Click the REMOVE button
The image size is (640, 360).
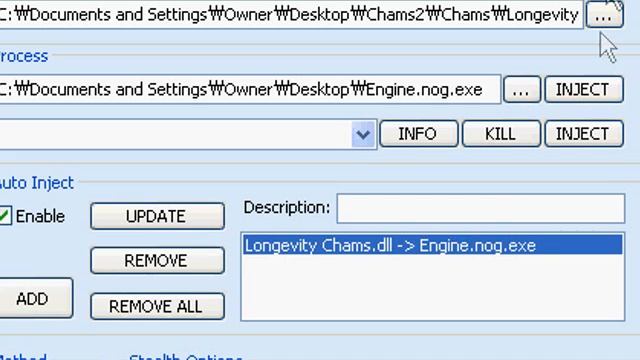[x=157, y=260]
